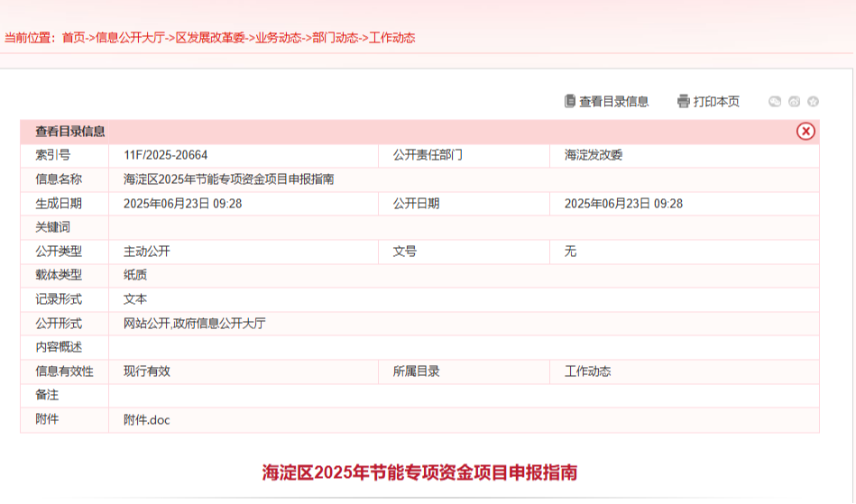The width and height of the screenshot is (856, 504).
Task: Share the page via the Weibo icon
Action: pyautogui.click(x=795, y=102)
